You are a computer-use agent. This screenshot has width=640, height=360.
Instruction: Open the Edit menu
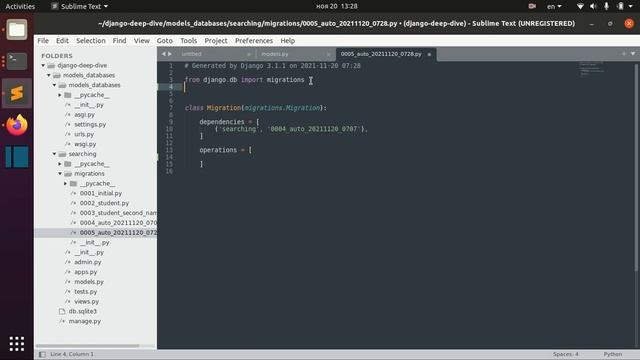click(x=62, y=41)
